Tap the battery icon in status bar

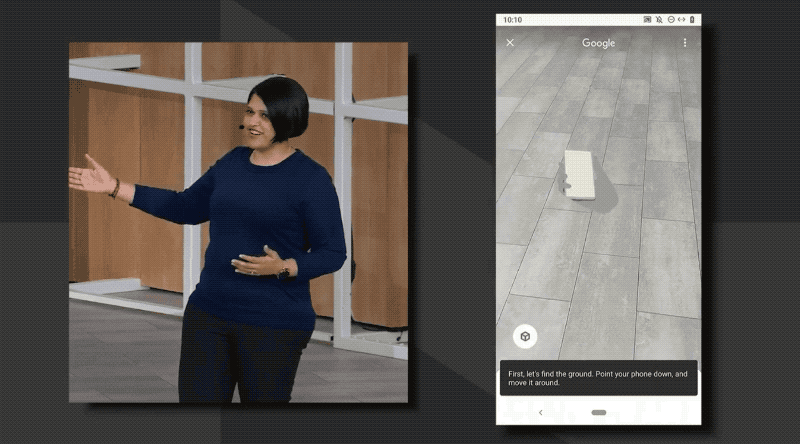pos(692,19)
